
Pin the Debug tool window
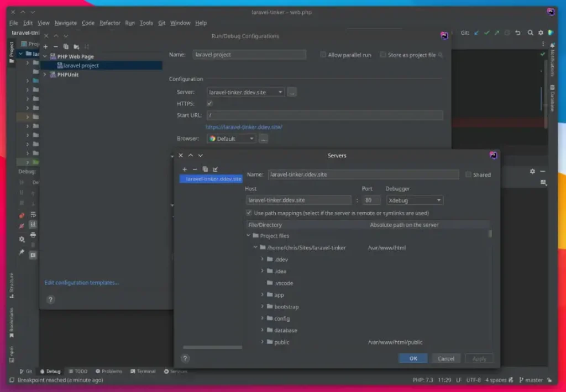(21, 252)
